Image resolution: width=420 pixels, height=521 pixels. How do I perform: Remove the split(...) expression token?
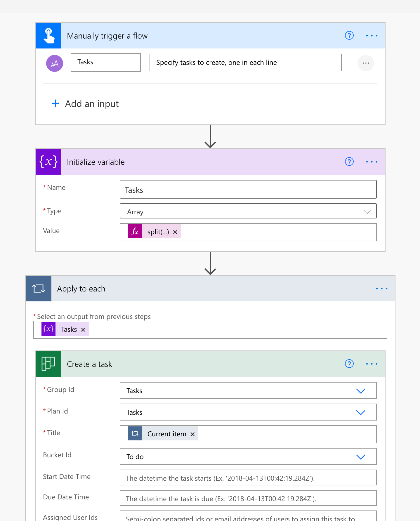[x=175, y=232]
